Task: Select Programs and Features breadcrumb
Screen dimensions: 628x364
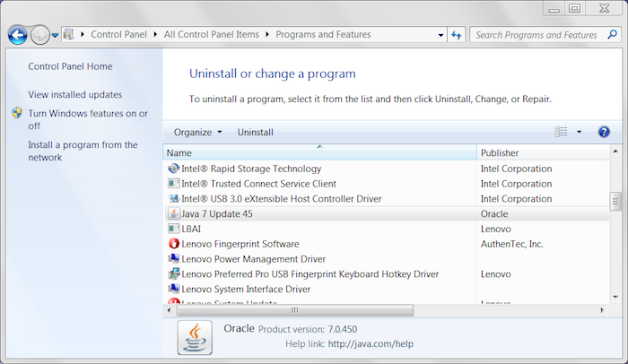Action: [323, 34]
